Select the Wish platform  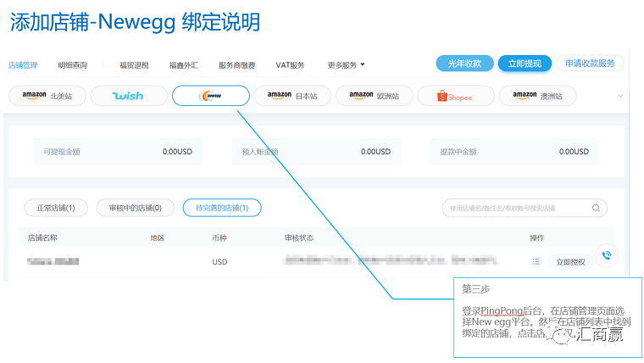pos(129,96)
